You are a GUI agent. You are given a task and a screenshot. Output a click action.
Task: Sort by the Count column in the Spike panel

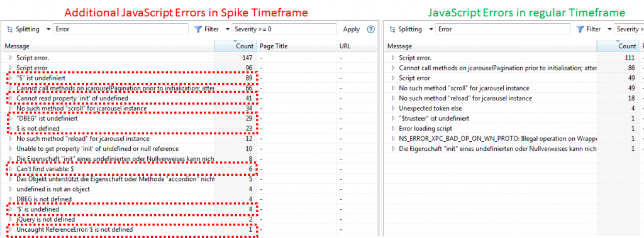(236, 46)
